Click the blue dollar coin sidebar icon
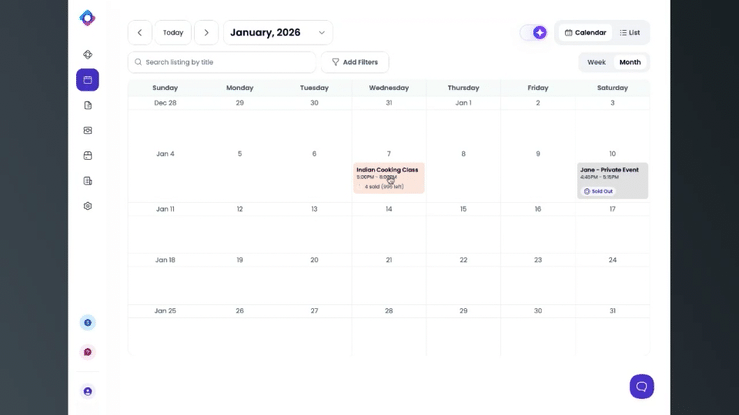Viewport: 739px width, 415px height. 87,323
